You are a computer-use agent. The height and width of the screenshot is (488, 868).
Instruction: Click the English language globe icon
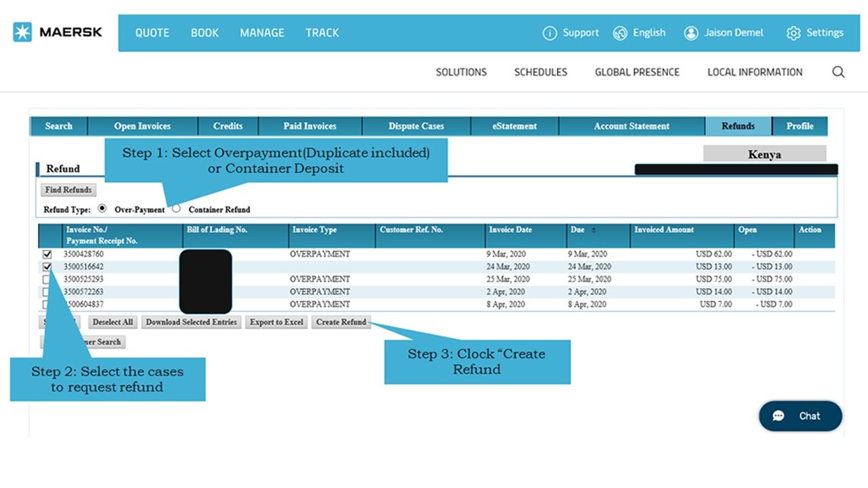(620, 33)
